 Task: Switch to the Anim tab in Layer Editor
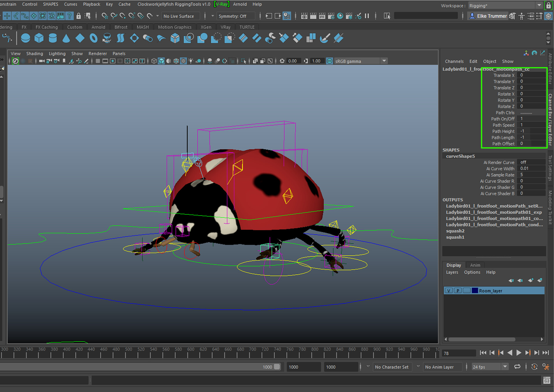[475, 265]
